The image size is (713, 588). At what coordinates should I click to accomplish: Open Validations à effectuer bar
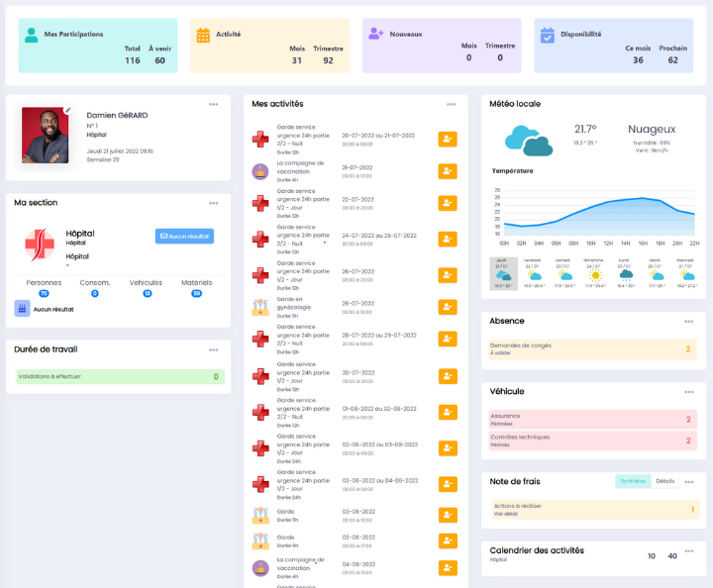[121, 377]
